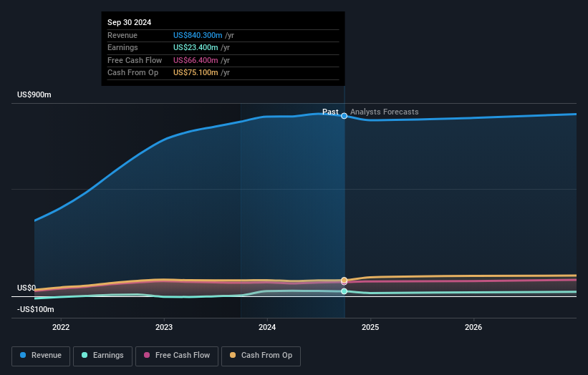Image resolution: width=588 pixels, height=375 pixels.
Task: Toggle the Free Cash Flow legend button
Action: click(177, 356)
